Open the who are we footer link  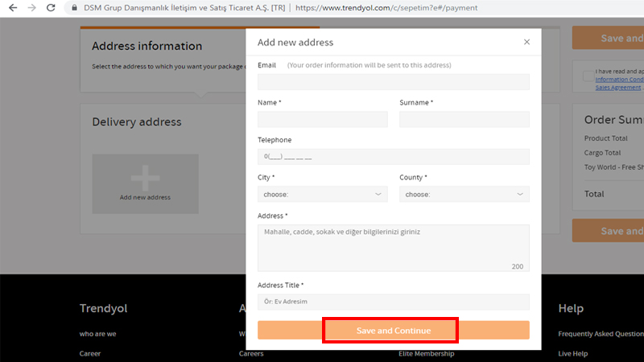(97, 334)
